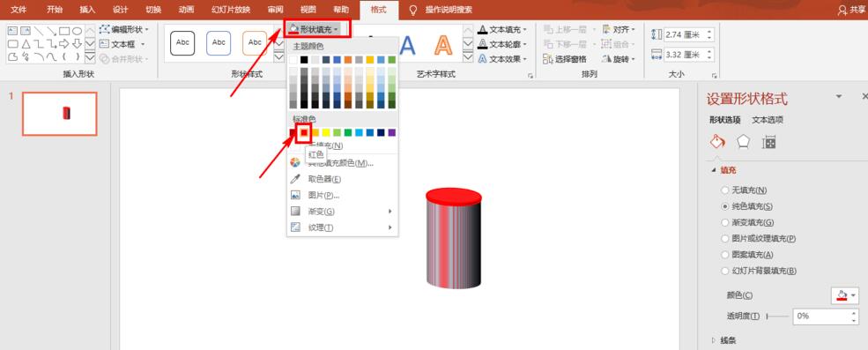The width and height of the screenshot is (868, 350).
Task: Choose the orange outline Abc shape style
Action: tap(255, 42)
